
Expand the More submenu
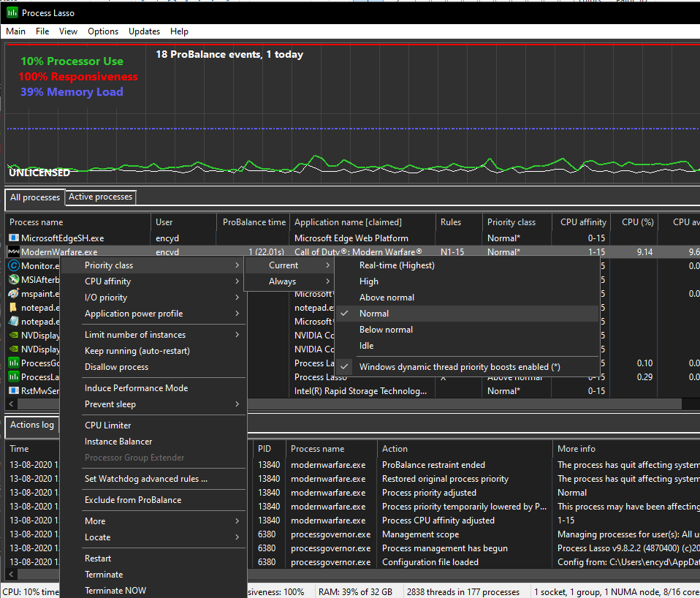click(153, 521)
